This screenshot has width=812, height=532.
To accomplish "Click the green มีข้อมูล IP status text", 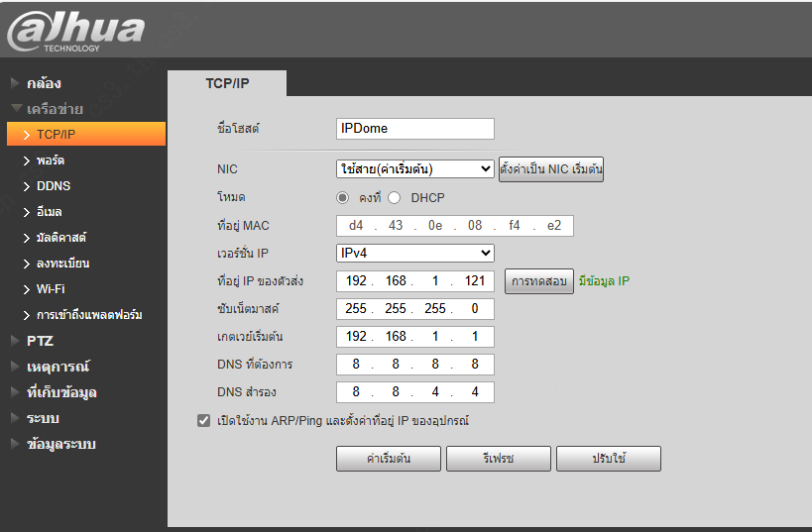I will [x=605, y=281].
